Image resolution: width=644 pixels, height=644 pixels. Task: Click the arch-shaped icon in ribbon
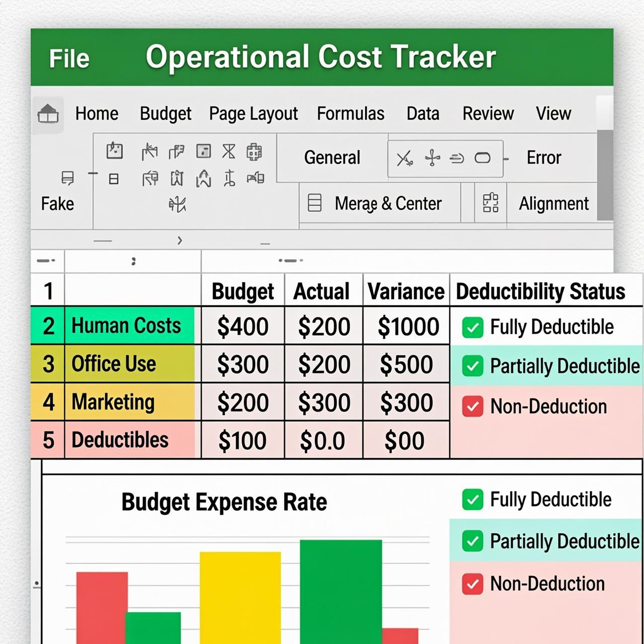203,178
